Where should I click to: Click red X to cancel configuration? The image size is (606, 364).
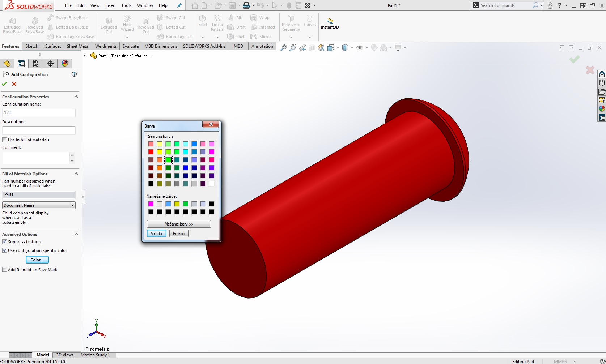pyautogui.click(x=14, y=84)
